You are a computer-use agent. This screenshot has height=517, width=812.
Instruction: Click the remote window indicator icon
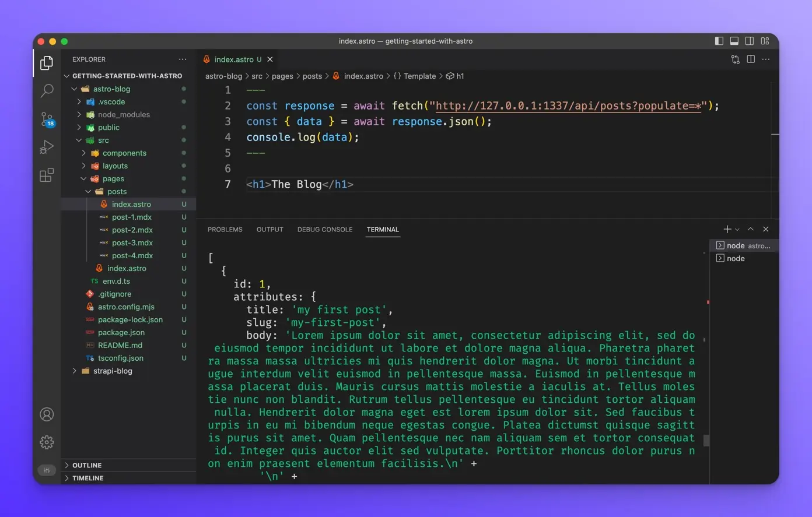tap(47, 470)
